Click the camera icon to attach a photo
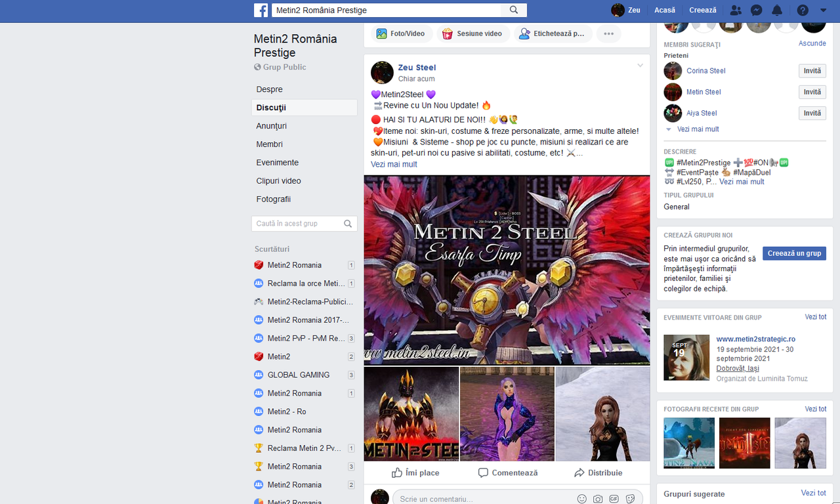The width and height of the screenshot is (840, 504). [598, 497]
